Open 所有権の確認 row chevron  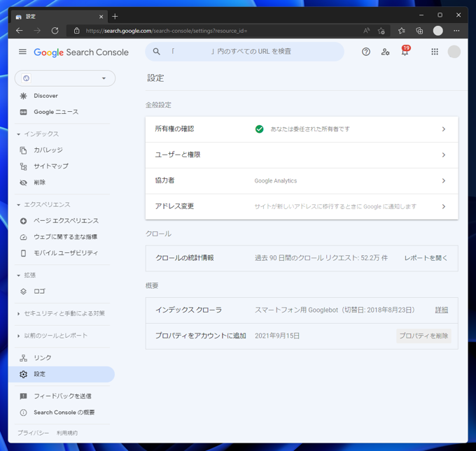(444, 129)
